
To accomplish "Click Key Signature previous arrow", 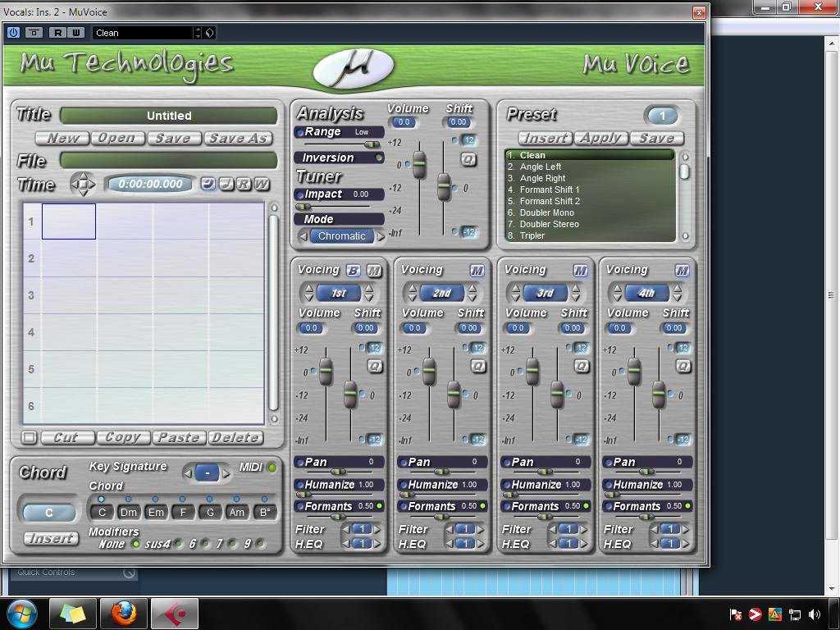I will click(188, 473).
